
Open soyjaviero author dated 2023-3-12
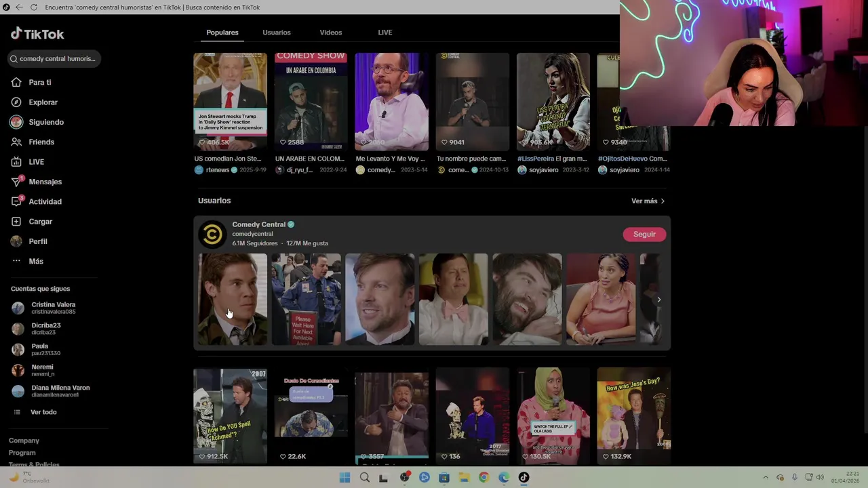[543, 170]
